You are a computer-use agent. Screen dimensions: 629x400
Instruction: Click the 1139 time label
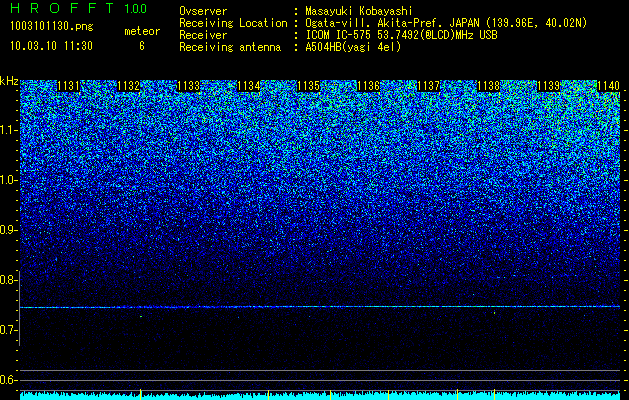coord(548,86)
